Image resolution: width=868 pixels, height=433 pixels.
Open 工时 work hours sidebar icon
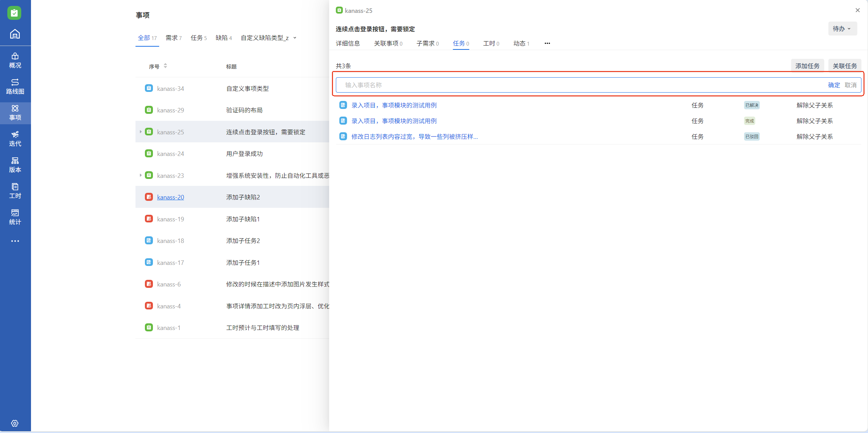(15, 191)
